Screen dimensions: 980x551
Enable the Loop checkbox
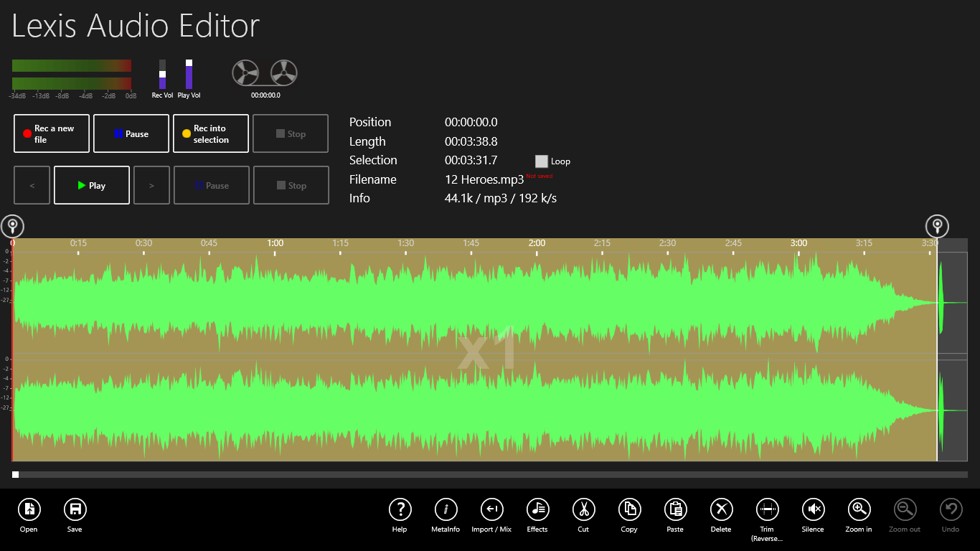[x=541, y=161]
